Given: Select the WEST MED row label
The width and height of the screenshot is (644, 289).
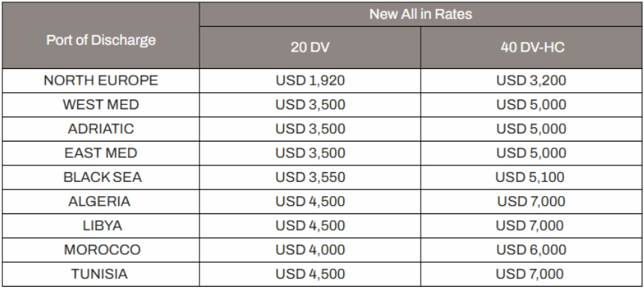Looking at the screenshot, I should [x=100, y=105].
